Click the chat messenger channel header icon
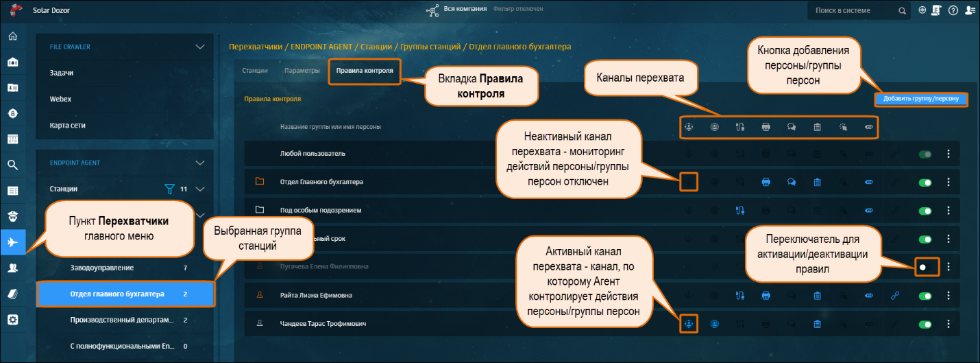Viewport: 980px width, 363px height. pos(792,127)
